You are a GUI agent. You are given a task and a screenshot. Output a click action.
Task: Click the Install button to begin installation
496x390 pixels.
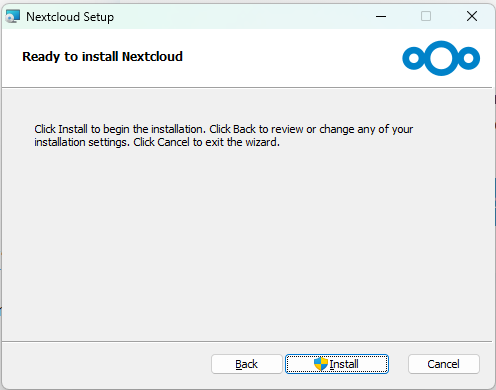pyautogui.click(x=337, y=364)
